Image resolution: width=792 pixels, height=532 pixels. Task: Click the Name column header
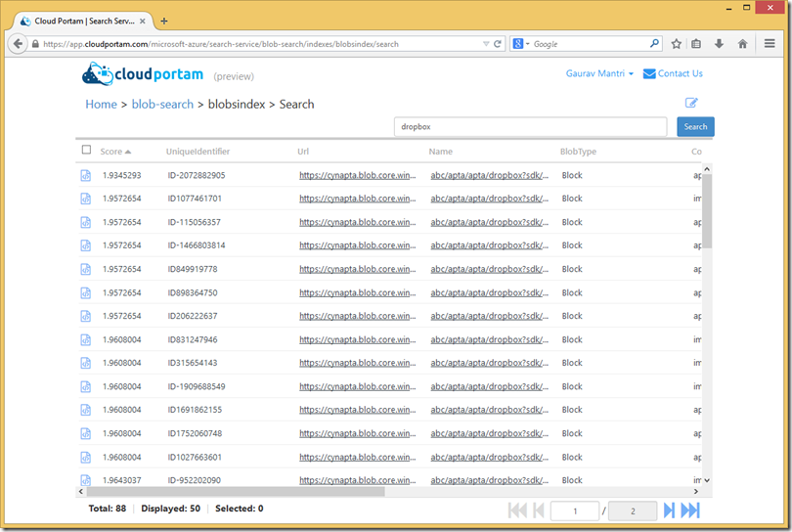click(440, 152)
